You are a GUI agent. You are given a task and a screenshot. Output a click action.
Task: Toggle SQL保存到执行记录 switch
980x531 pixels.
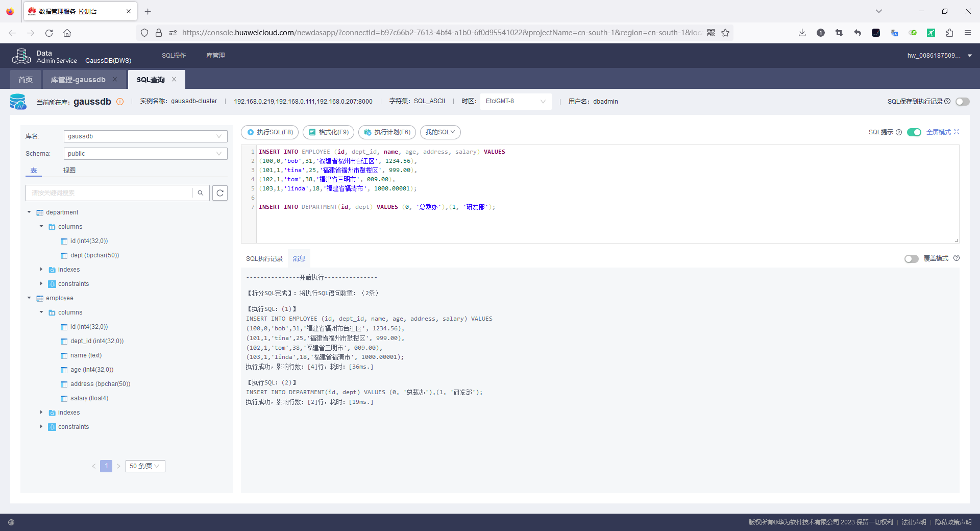click(963, 102)
